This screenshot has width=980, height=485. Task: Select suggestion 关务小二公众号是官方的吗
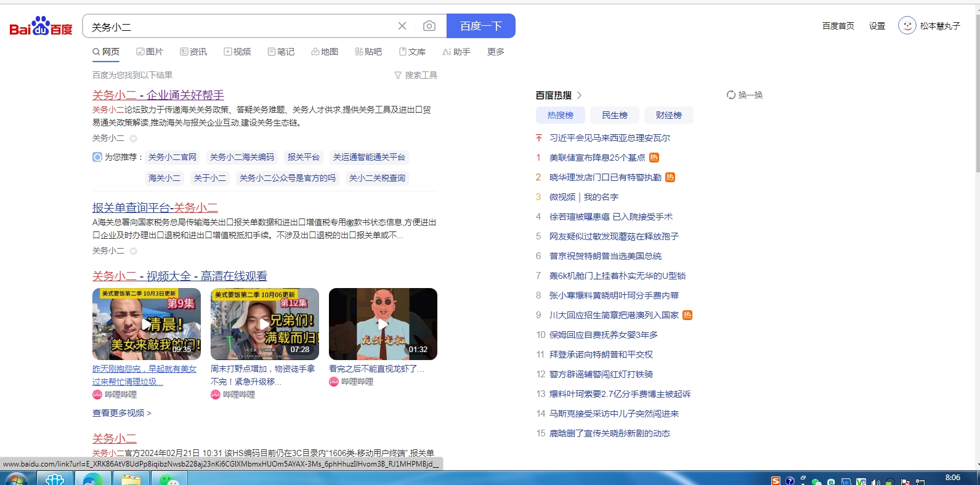coord(288,178)
